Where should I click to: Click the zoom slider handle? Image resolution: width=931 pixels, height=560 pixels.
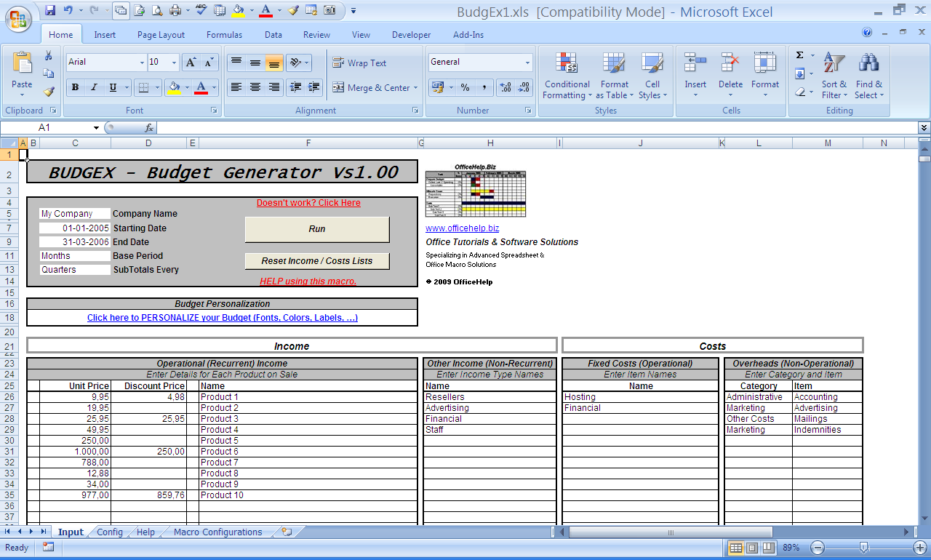(x=863, y=548)
